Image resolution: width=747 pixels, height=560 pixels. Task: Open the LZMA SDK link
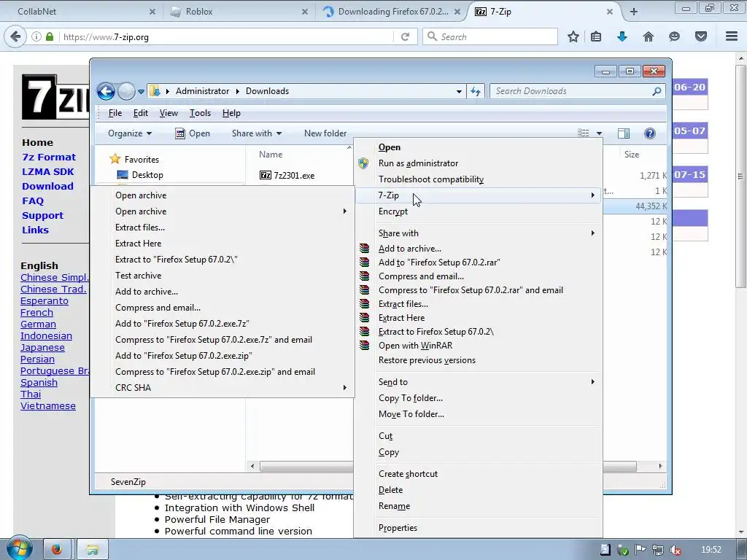coord(48,171)
